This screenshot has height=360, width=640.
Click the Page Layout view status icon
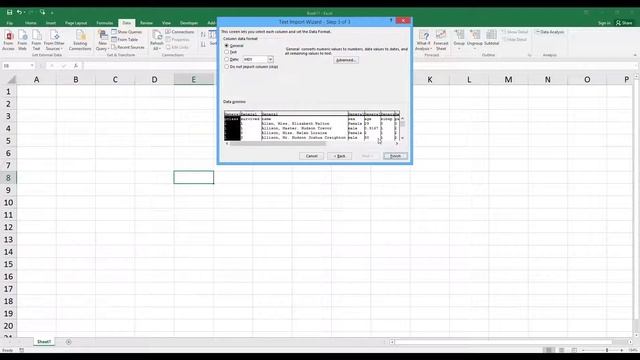click(562, 350)
